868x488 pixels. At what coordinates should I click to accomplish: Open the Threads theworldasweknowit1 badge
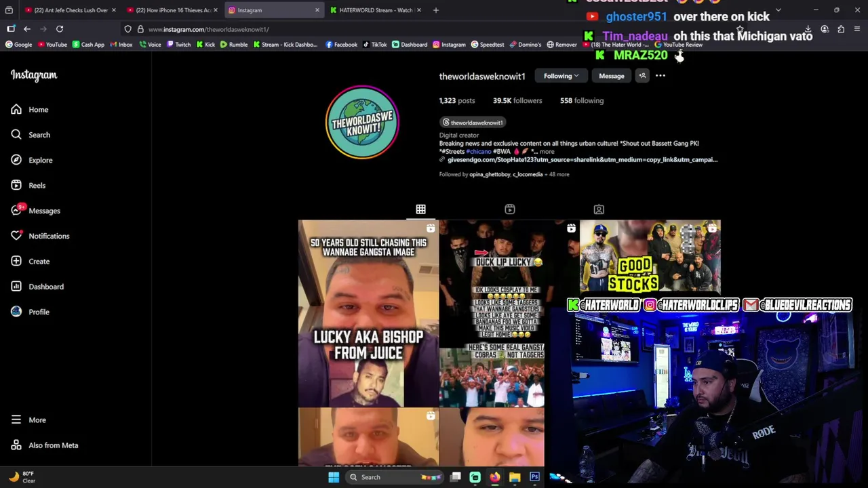473,123
